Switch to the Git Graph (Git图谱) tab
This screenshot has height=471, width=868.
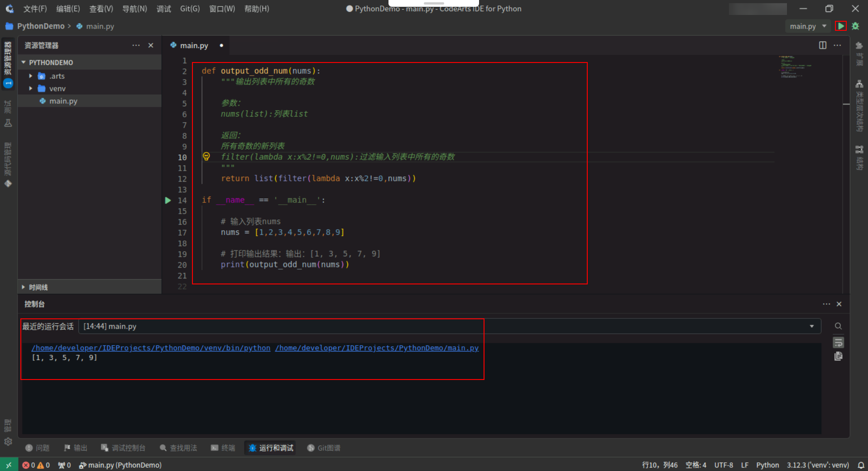pos(324,448)
